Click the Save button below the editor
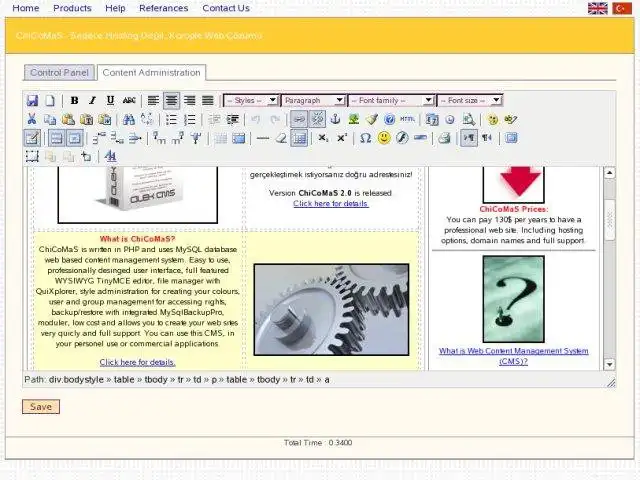The image size is (640, 480). [x=41, y=407]
